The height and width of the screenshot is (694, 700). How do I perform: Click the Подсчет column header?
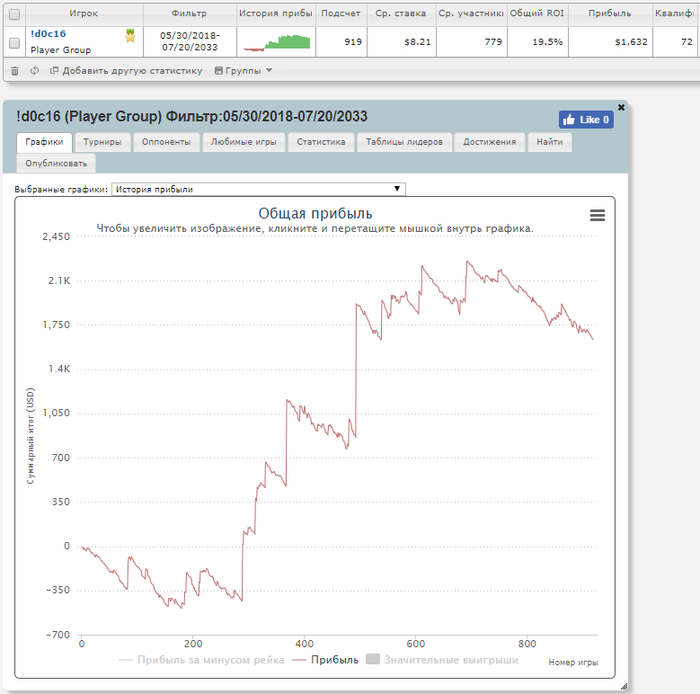(x=341, y=13)
